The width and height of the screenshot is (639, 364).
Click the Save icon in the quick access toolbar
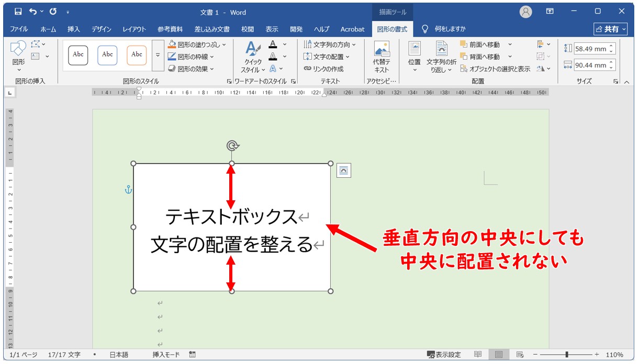pos(18,11)
